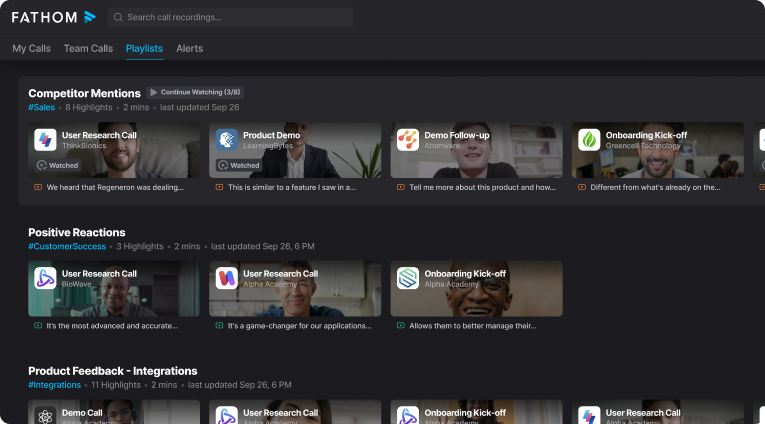Click BioWave icon on User Research Call

pyautogui.click(x=44, y=278)
